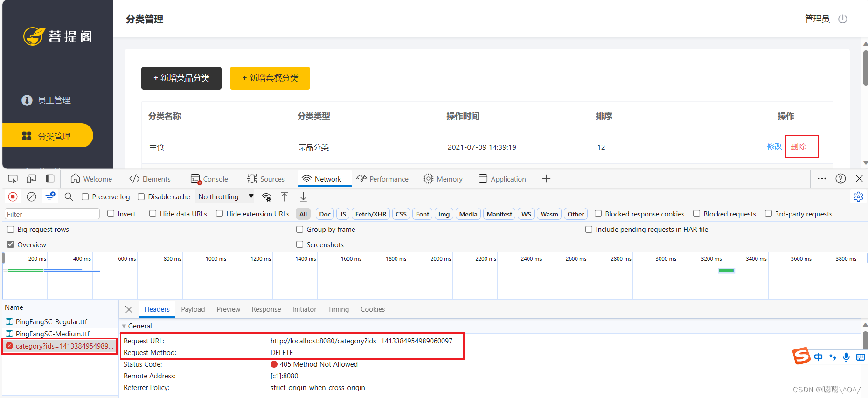The height and width of the screenshot is (398, 868).
Task: Switch to Performance tab
Action: pos(382,179)
